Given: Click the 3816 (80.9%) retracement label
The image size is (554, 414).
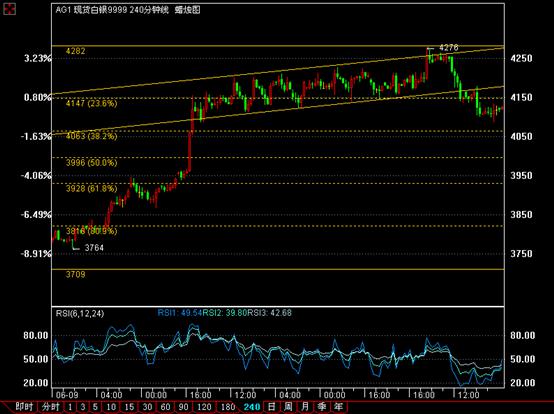Looking at the screenshot, I should 92,231.
